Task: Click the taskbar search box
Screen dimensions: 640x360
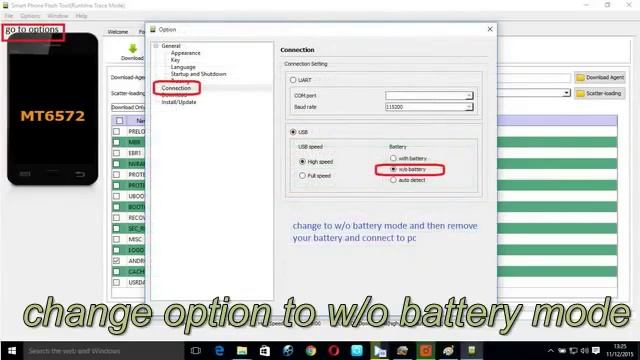Action: (x=104, y=351)
